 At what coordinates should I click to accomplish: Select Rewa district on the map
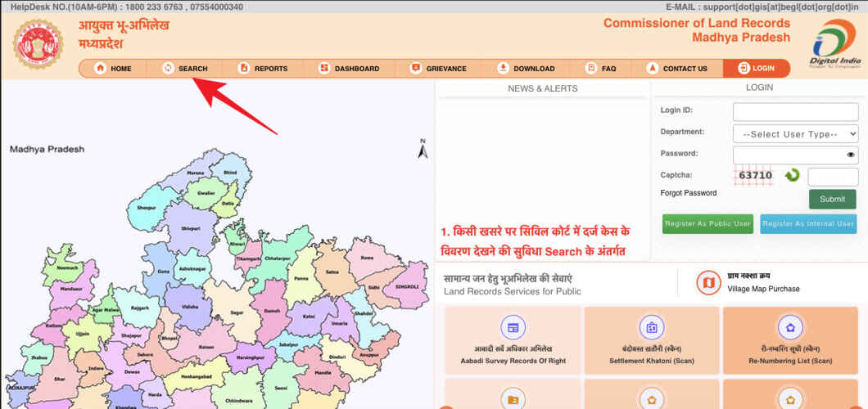[x=367, y=257]
